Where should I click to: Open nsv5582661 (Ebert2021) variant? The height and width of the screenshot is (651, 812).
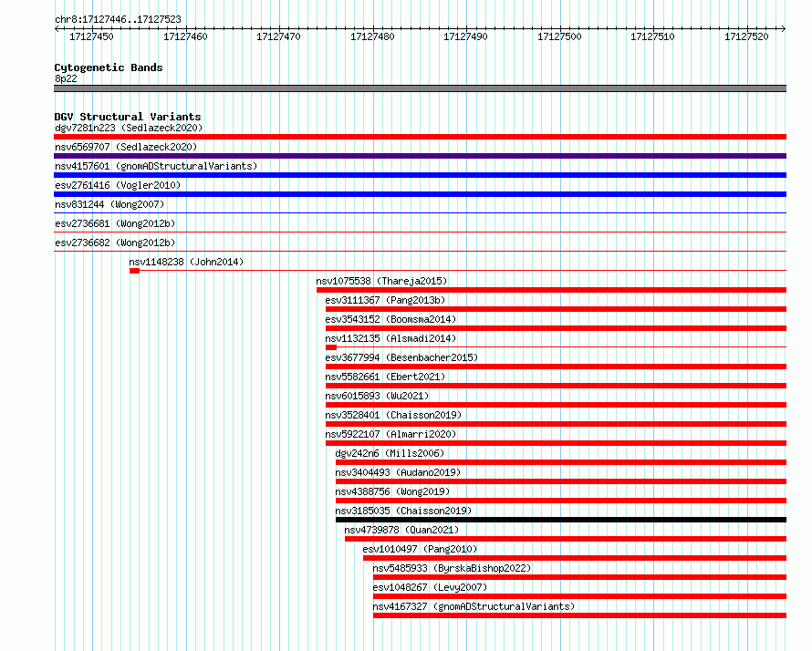pyautogui.click(x=385, y=377)
